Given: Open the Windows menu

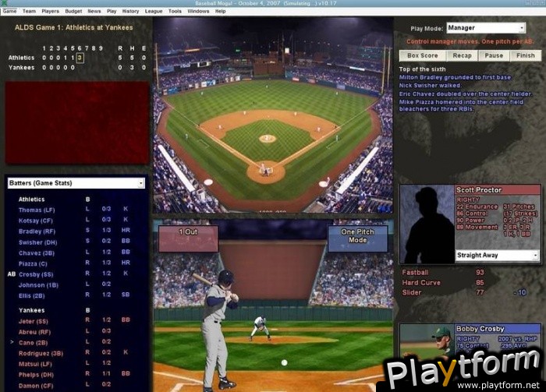Looking at the screenshot, I should tap(198, 11).
